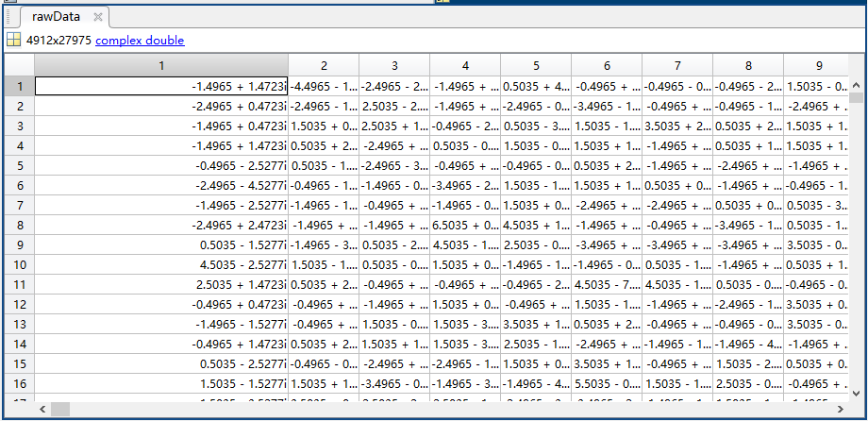Select the horizontal scrollbar thumb
This screenshot has width=868, height=421.
tap(60, 410)
